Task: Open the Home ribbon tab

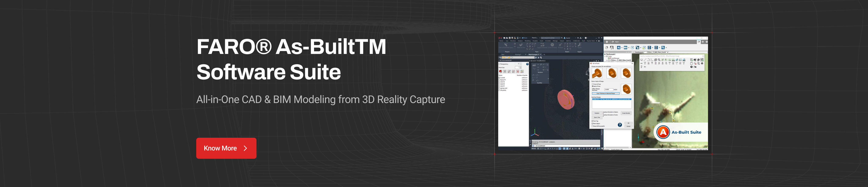Action: 501,41
